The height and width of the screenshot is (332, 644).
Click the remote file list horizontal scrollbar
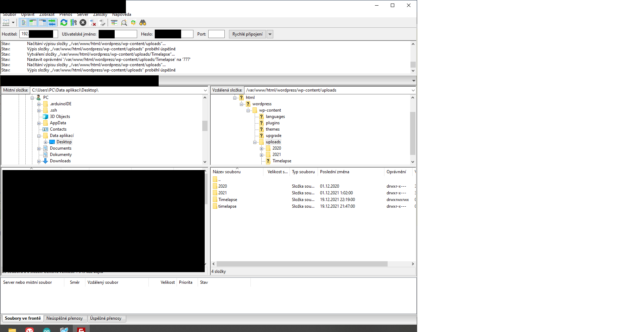coord(302,264)
